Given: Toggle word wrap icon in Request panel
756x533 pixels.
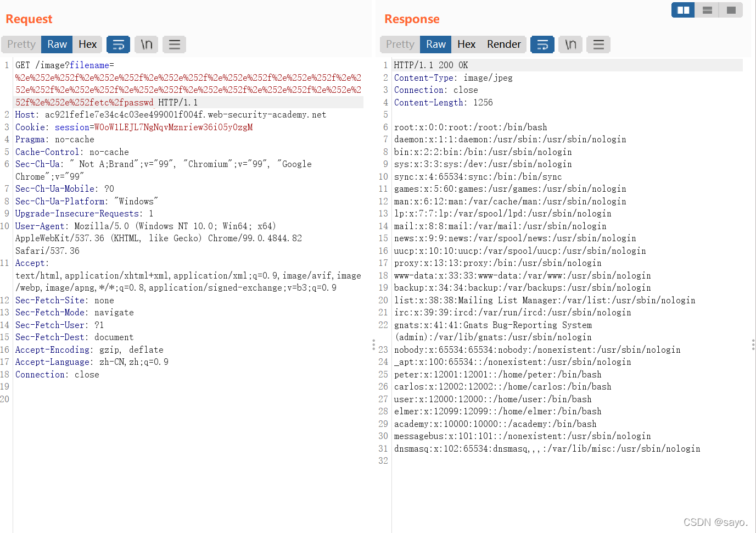Looking at the screenshot, I should (118, 45).
